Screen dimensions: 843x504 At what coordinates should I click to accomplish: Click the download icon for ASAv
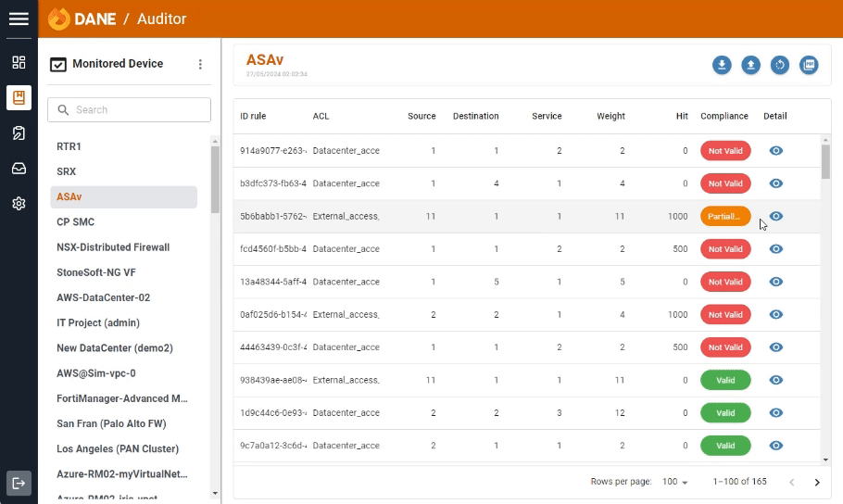point(722,65)
